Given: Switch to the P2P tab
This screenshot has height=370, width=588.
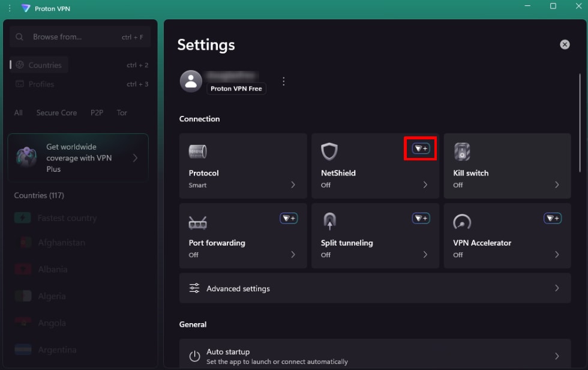Looking at the screenshot, I should click(x=97, y=112).
